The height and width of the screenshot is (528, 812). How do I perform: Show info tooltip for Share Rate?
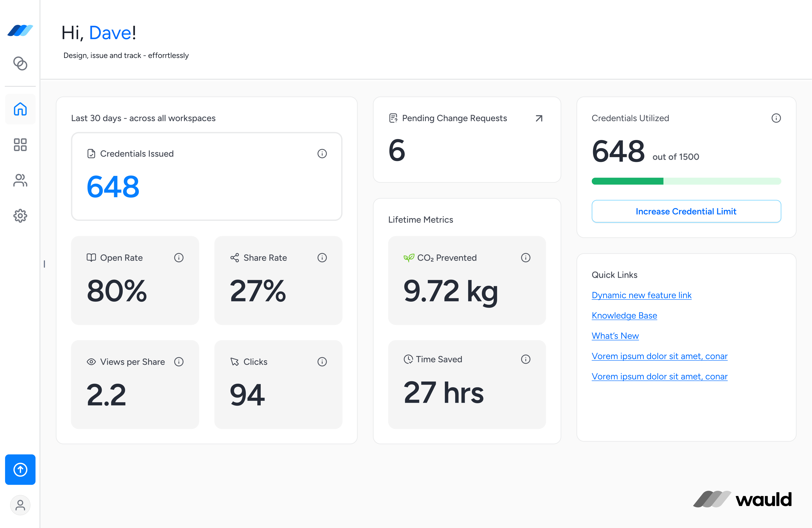322,258
